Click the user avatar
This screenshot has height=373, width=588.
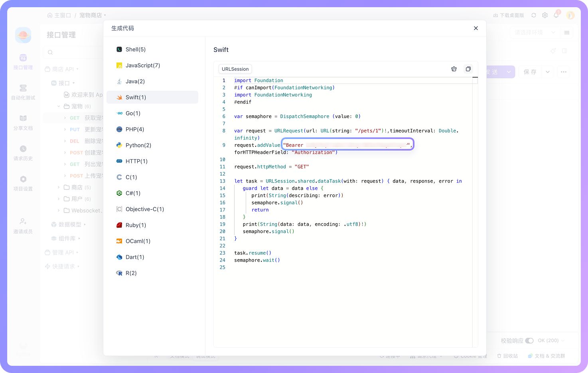[570, 15]
